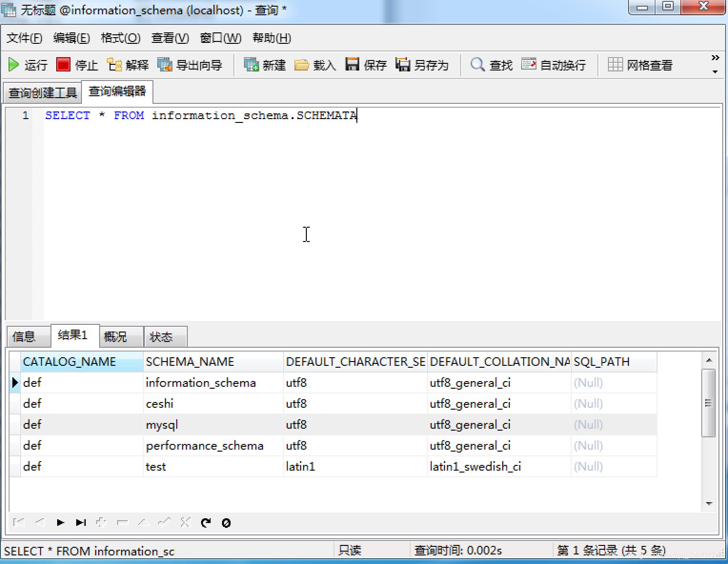Go to the next record
Viewport: 728px width, 564px height.
tap(61, 523)
